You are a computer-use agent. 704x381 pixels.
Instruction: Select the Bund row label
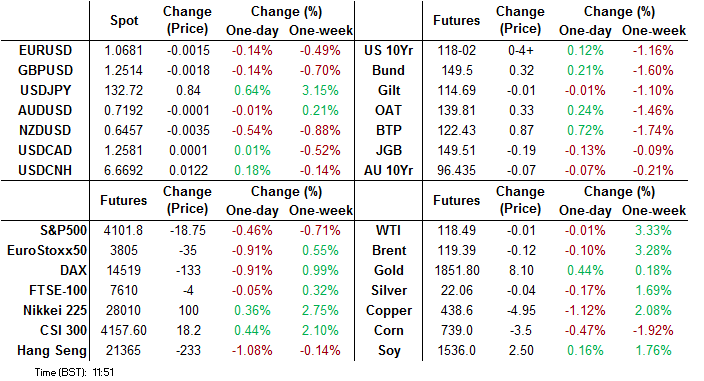tap(388, 70)
